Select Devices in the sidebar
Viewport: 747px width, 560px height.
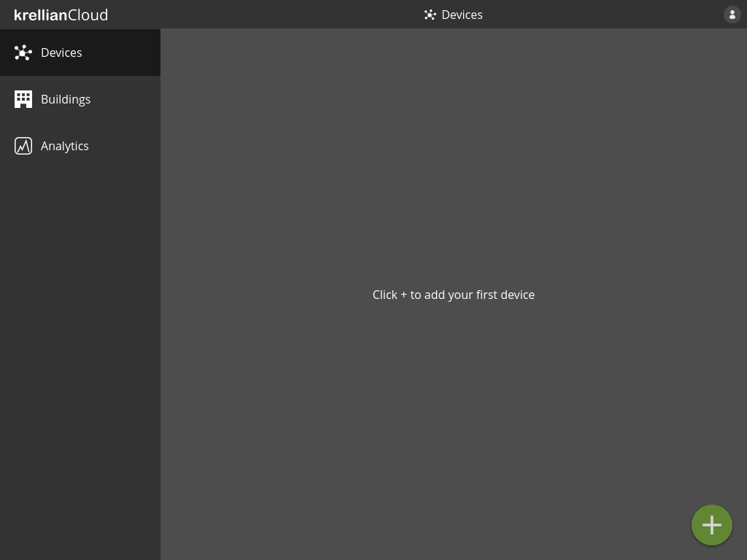pos(80,52)
